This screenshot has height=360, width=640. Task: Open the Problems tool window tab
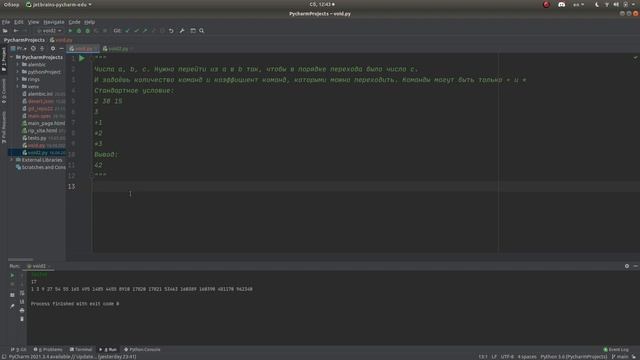(x=48, y=349)
